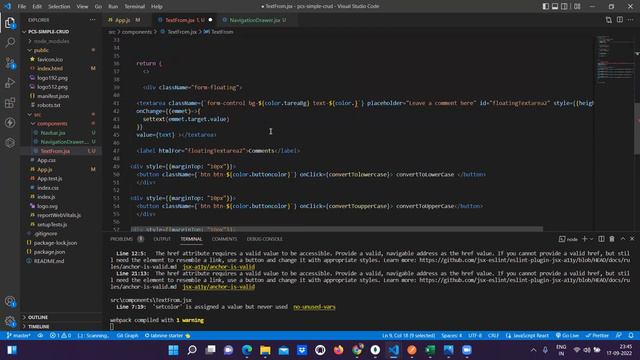Create a new terminal with the plus icon
Image resolution: width=640 pixels, height=360 pixels.
[584, 239]
